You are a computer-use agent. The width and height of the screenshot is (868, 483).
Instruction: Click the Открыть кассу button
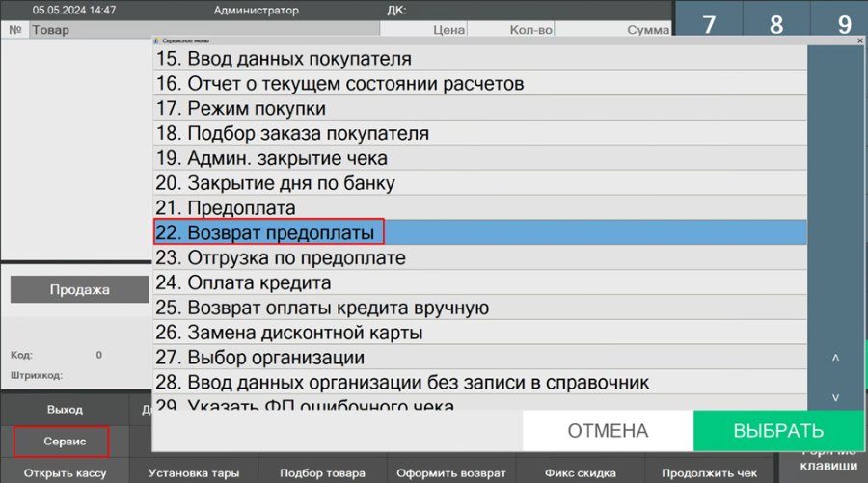tap(65, 473)
